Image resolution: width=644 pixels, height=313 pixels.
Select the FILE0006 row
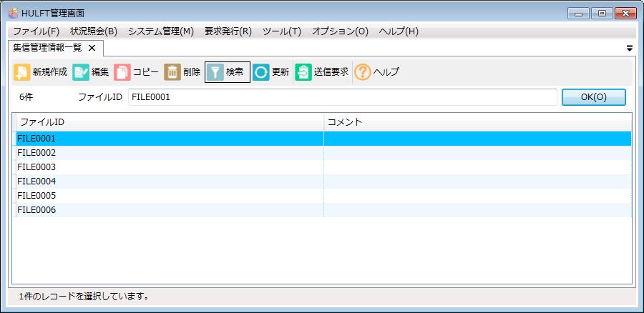point(323,210)
